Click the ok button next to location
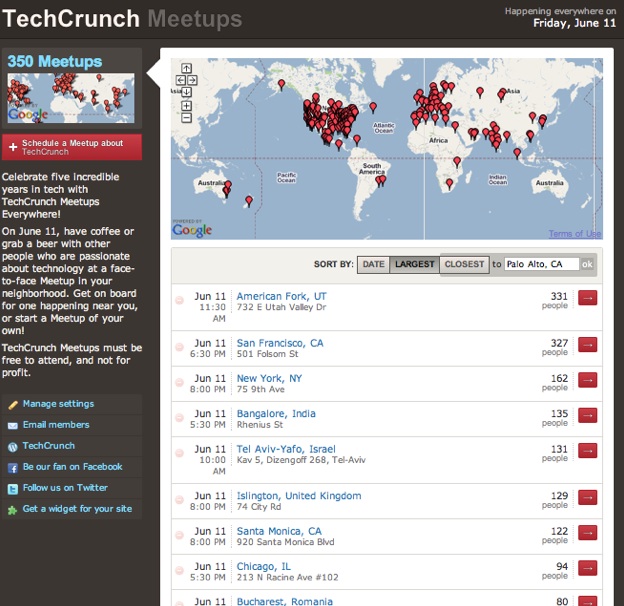 point(587,264)
